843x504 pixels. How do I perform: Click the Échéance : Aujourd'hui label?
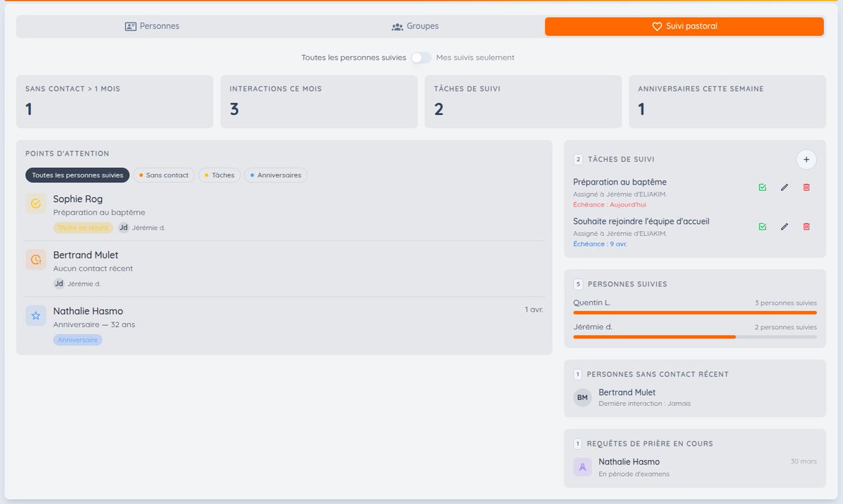click(609, 205)
